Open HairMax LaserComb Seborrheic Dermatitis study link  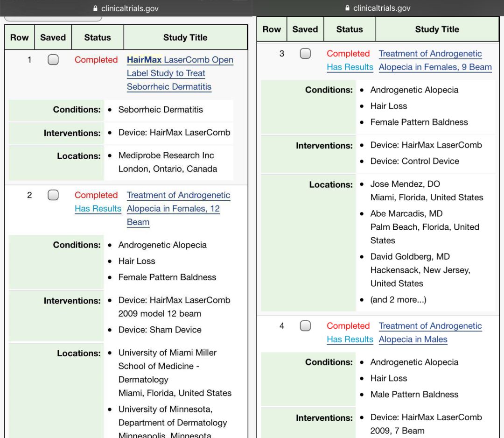(180, 73)
